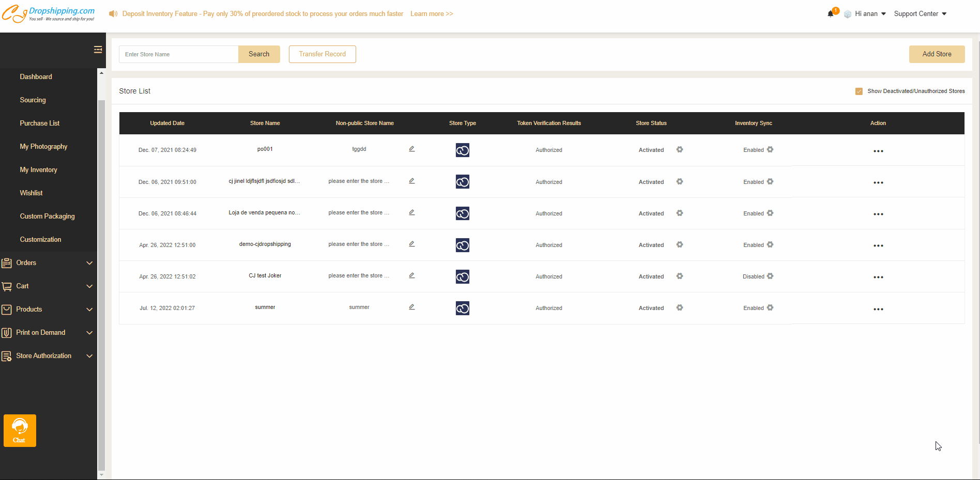Image resolution: width=980 pixels, height=480 pixels.
Task: Open the Chat support widget
Action: point(20,430)
